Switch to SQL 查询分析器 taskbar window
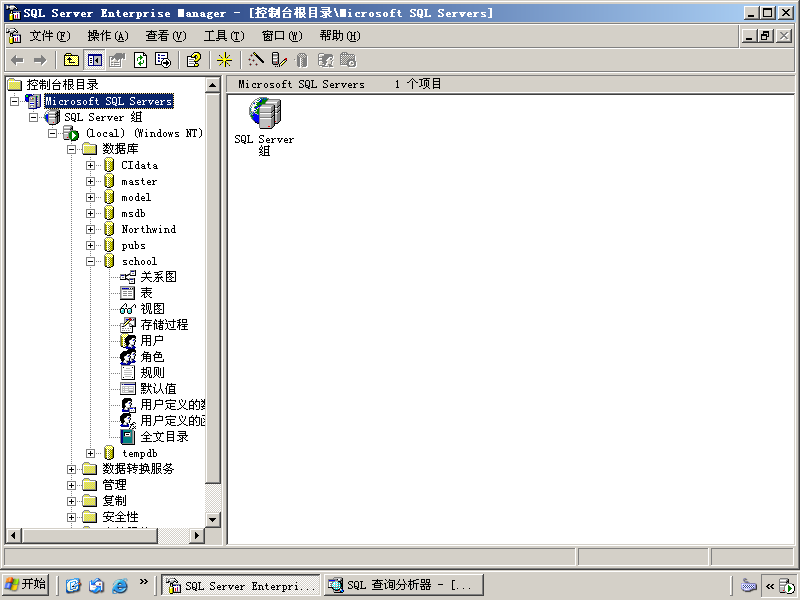The height and width of the screenshot is (600, 800). click(404, 585)
